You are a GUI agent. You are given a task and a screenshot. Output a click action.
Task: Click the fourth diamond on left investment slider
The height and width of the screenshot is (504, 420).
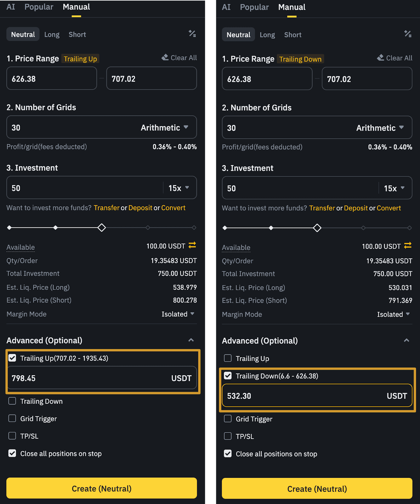(x=148, y=227)
